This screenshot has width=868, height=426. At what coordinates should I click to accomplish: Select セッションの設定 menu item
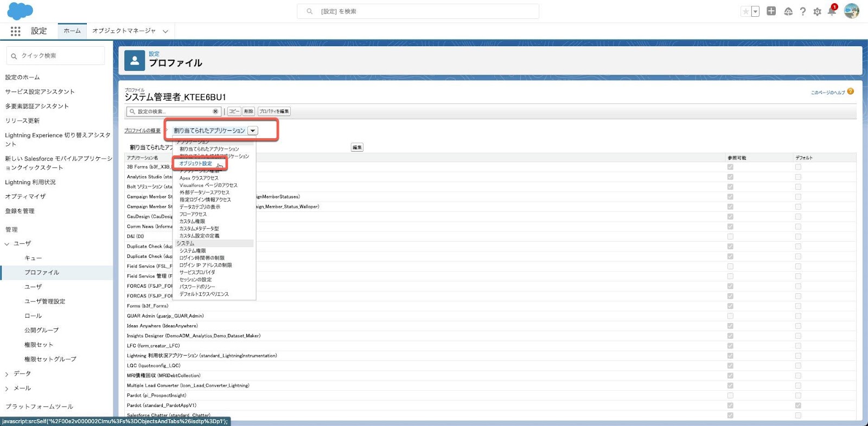pyautogui.click(x=196, y=280)
